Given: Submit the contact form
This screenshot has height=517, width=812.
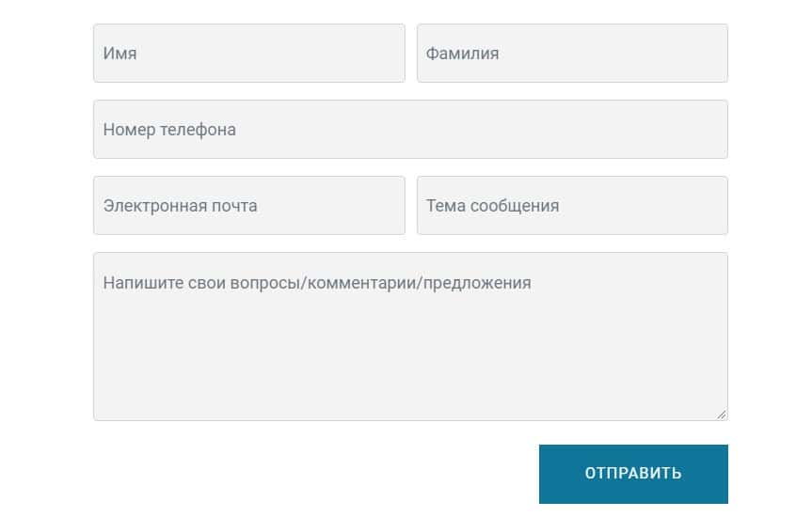Looking at the screenshot, I should click(633, 474).
